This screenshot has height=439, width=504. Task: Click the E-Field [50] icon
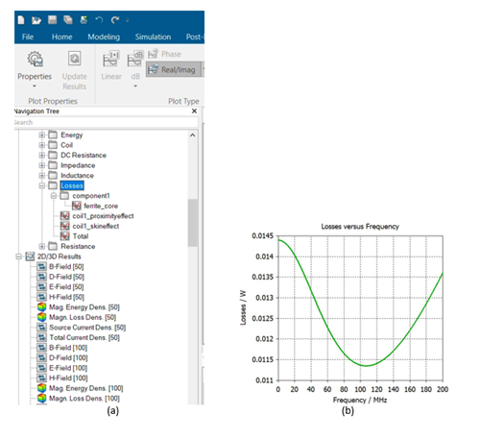pos(41,287)
